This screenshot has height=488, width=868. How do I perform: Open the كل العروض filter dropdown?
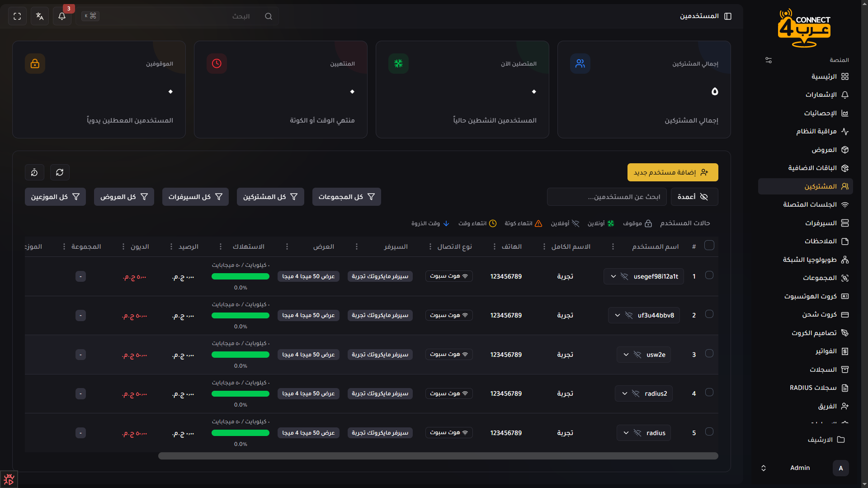124,197
